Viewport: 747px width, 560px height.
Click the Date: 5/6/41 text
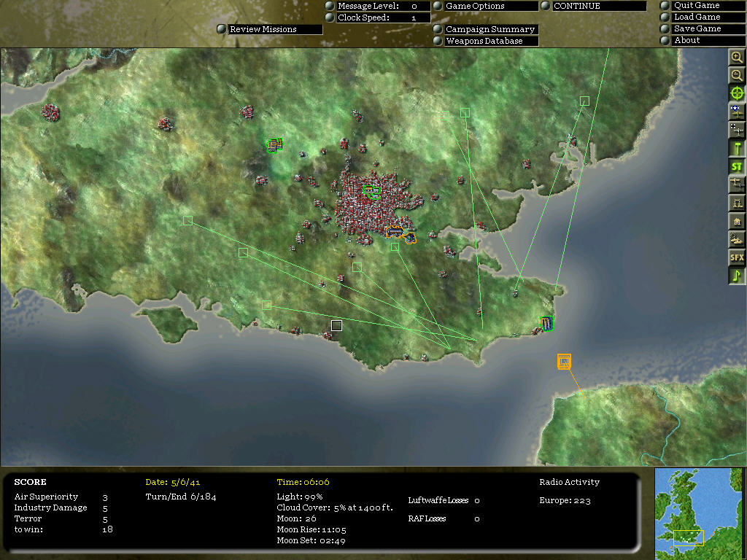[x=172, y=483]
